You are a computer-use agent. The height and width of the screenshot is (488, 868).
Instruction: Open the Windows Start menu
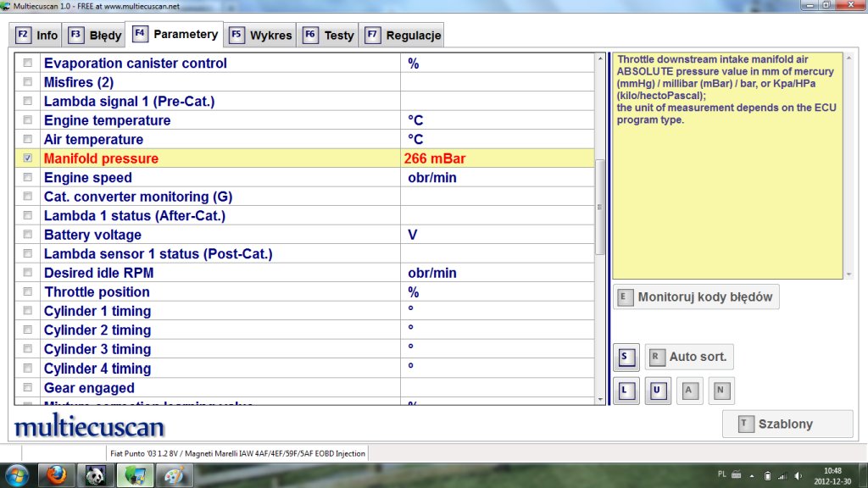point(17,475)
